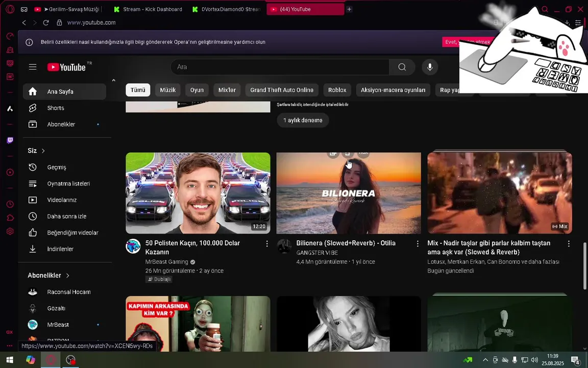Open Kapımın Arkasında Kim Var thumbnail
This screenshot has width=588, height=368.
(198, 324)
